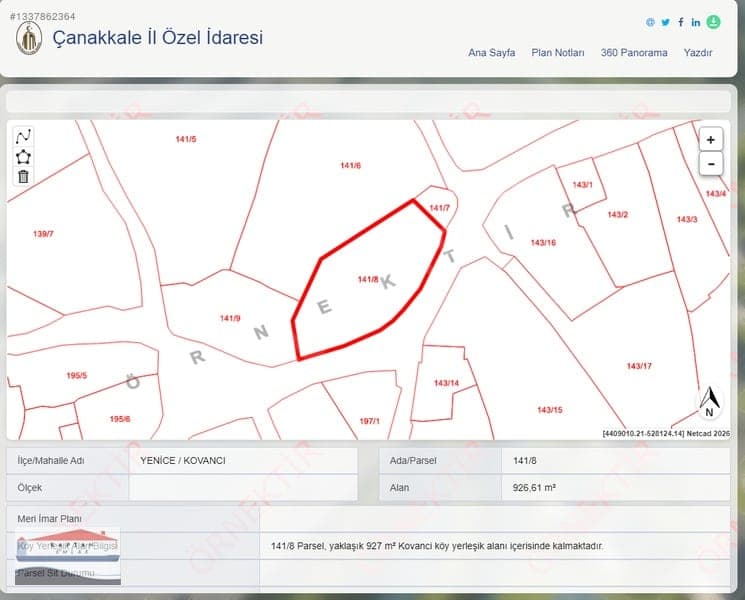Click the Meri İmar Planı row label
This screenshot has width=745, height=600.
[x=49, y=519]
